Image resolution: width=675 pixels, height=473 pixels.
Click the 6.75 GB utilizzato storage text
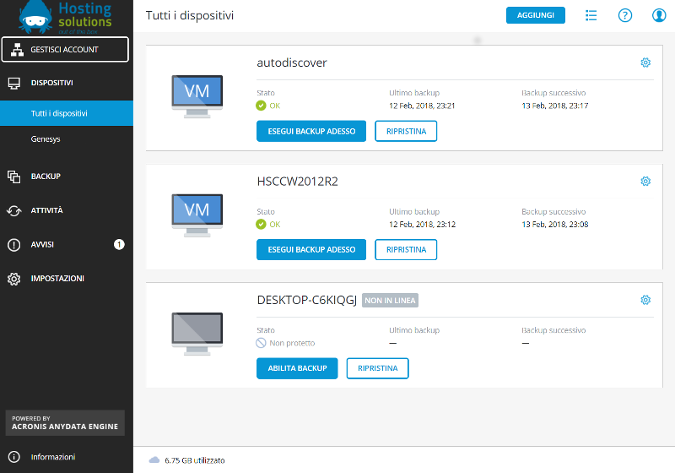[x=195, y=461]
